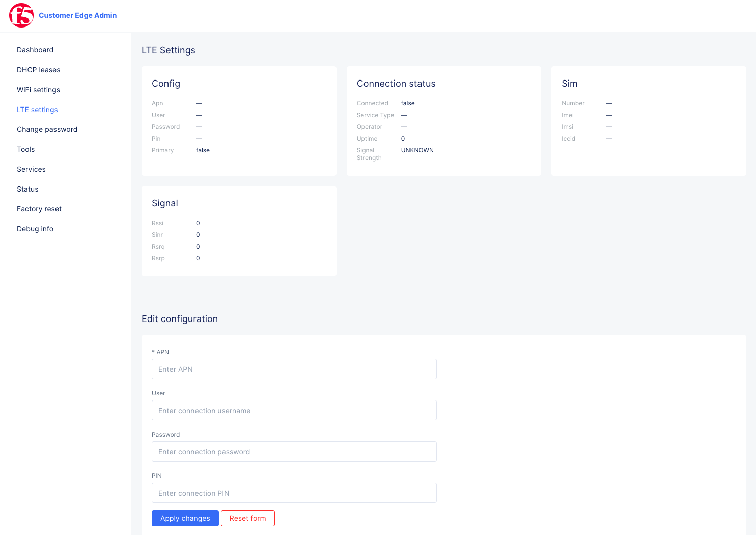Go to the Services page

tap(31, 169)
